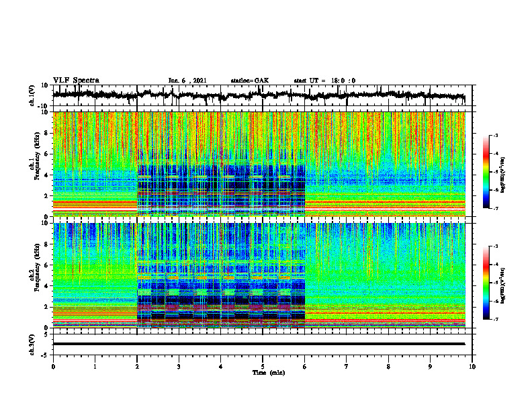Click the "-3" label on ch.2 color scale
This screenshot has width=532, height=411.
point(496,246)
